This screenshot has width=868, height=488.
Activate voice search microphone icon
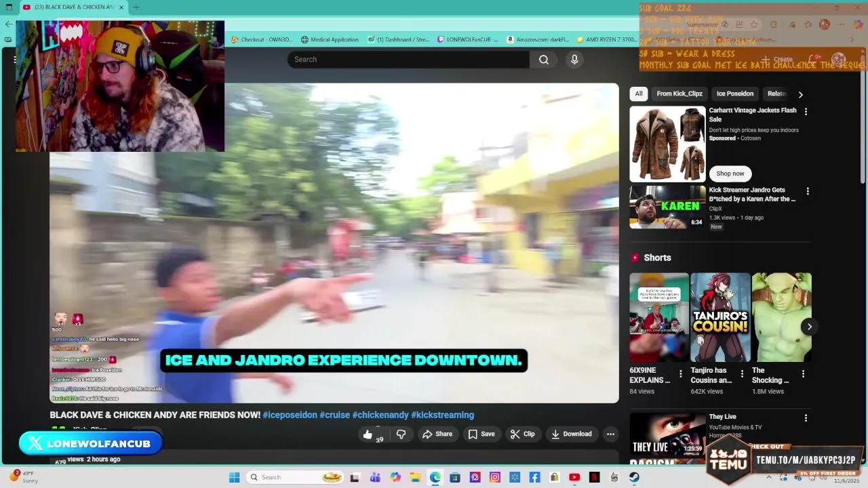coord(574,60)
